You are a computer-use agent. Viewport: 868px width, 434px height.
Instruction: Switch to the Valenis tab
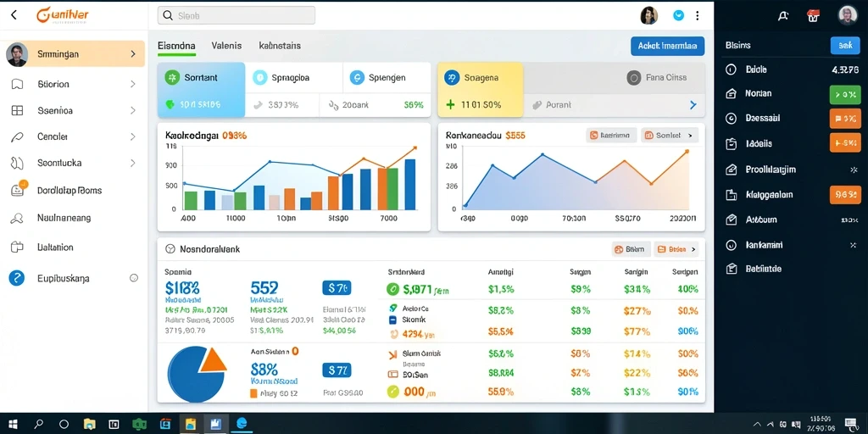[x=226, y=46]
